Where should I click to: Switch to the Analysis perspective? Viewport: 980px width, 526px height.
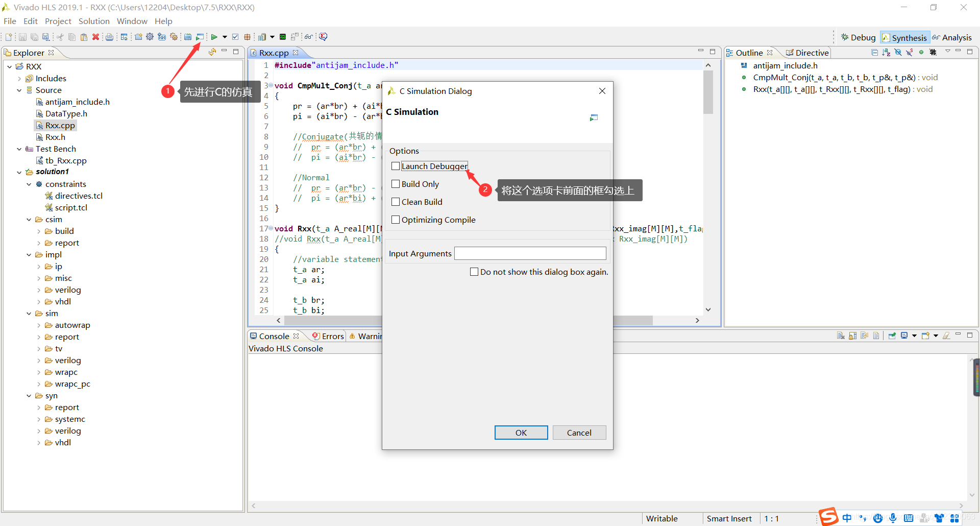[952, 37]
